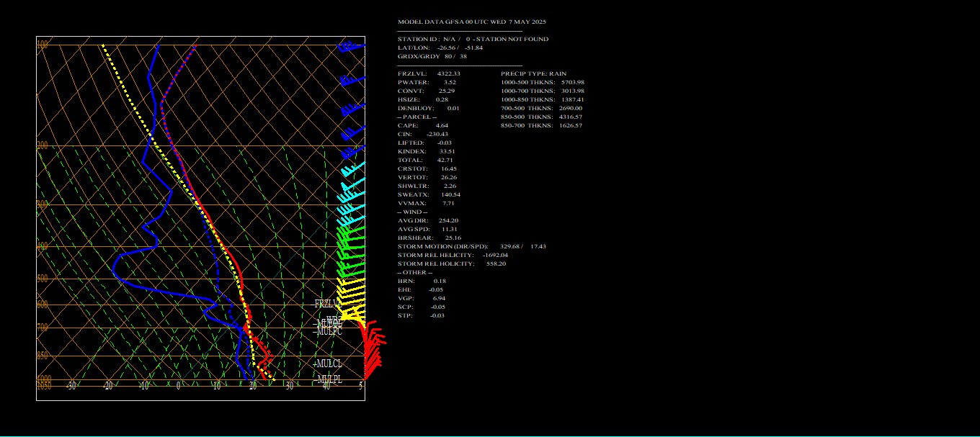Click the 300 pressure level label
The height and width of the screenshot is (437, 980).
(43, 205)
